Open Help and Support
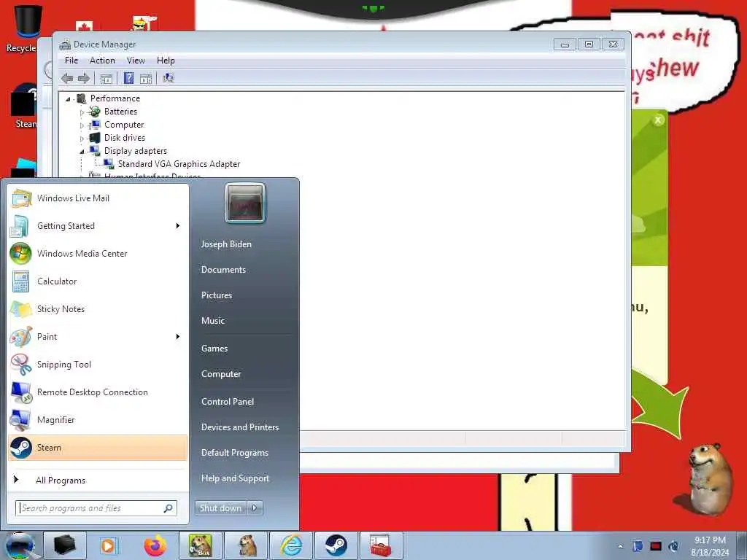The image size is (747, 560). coord(236,478)
